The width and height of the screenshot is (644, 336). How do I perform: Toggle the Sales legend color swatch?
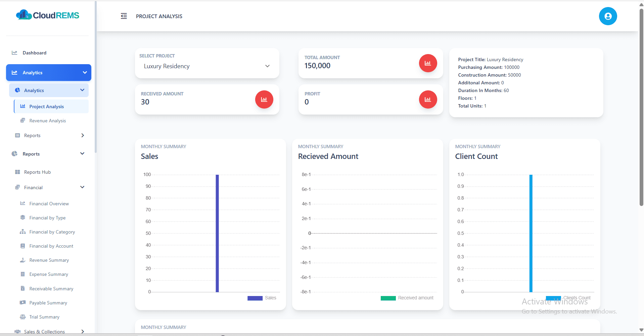(255, 298)
